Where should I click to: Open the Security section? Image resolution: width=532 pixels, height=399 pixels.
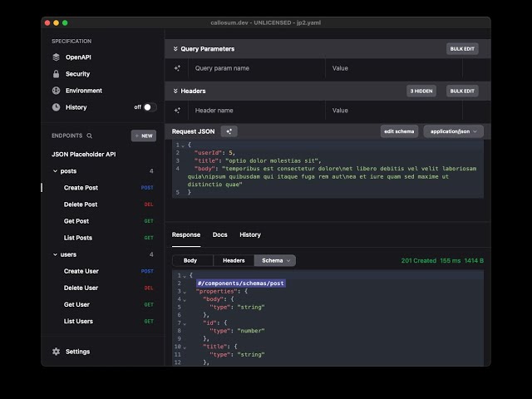click(77, 74)
